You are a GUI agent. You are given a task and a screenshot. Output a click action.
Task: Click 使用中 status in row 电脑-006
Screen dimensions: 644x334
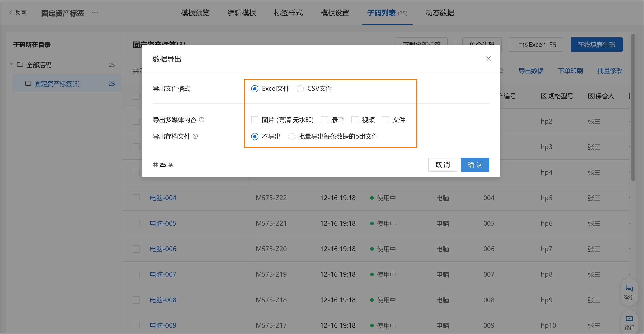point(383,249)
